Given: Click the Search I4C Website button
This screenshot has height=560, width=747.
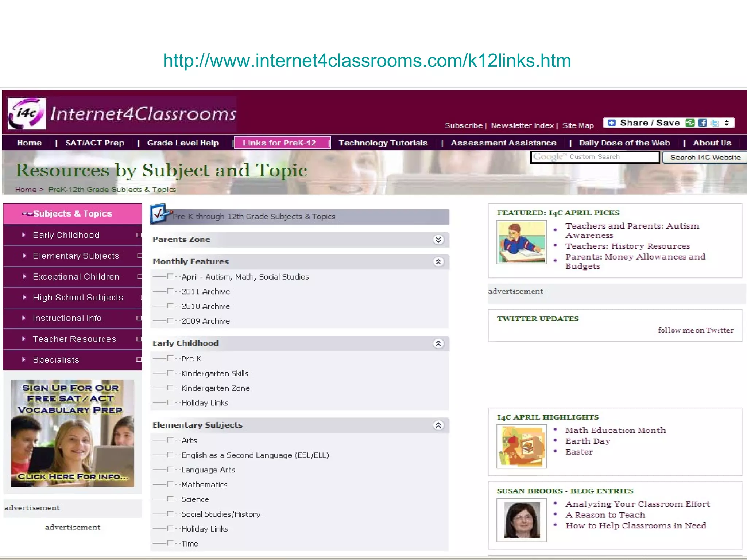Looking at the screenshot, I should pos(705,157).
